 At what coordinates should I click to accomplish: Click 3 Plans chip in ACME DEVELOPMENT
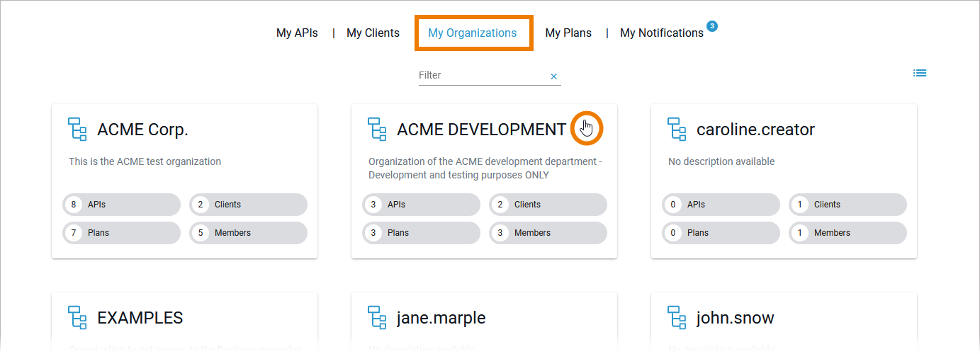tap(421, 233)
